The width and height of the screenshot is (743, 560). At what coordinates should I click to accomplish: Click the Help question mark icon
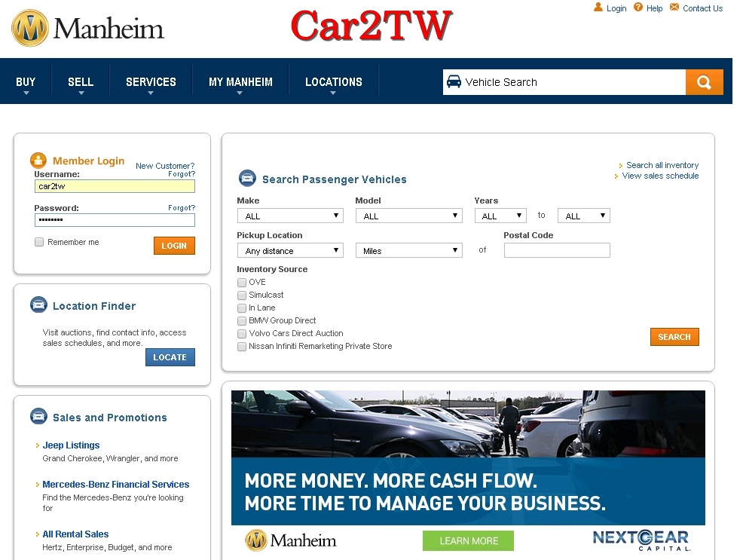pos(638,8)
